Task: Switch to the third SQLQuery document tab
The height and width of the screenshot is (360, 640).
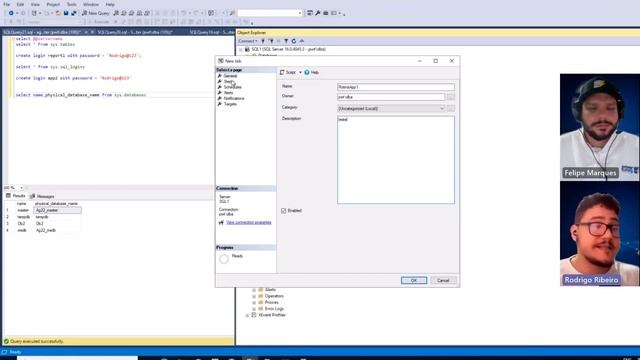Action: [211, 32]
